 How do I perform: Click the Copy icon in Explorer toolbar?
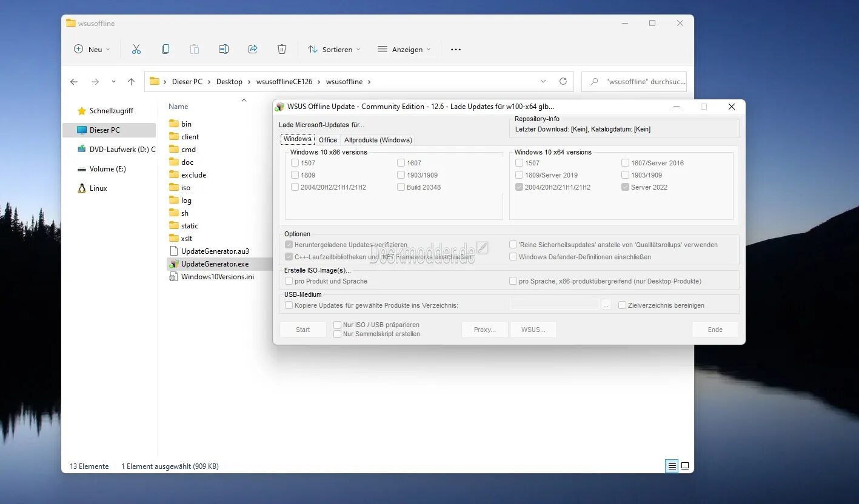[165, 49]
